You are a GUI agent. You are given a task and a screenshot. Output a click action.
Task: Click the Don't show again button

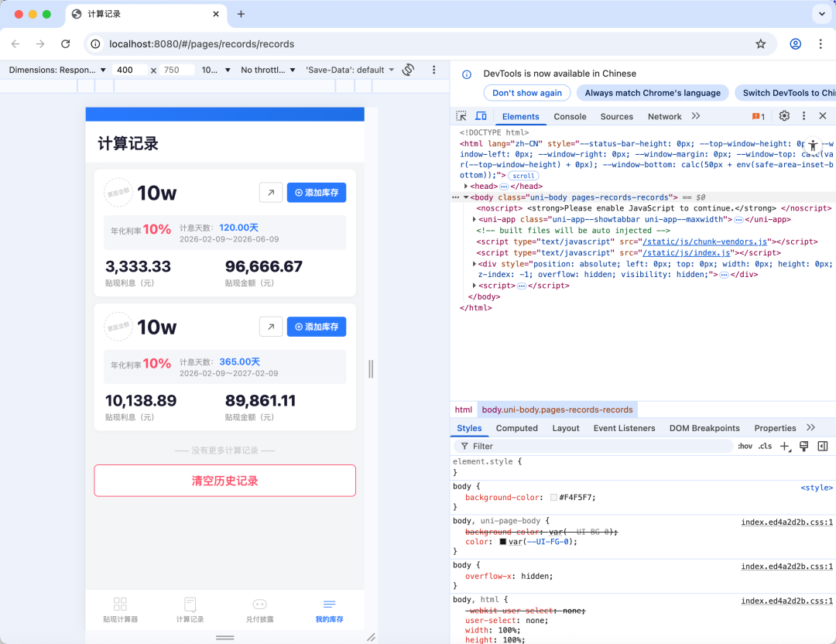(527, 93)
